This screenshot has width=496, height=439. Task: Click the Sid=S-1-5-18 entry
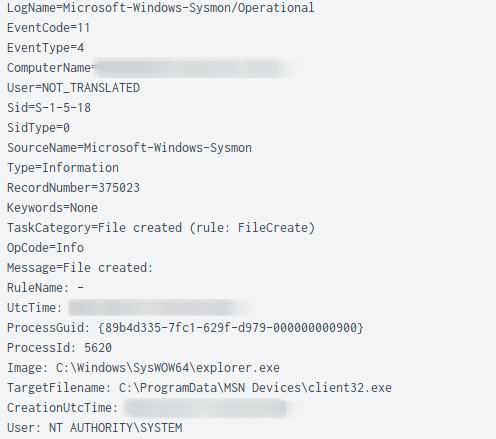pos(49,108)
